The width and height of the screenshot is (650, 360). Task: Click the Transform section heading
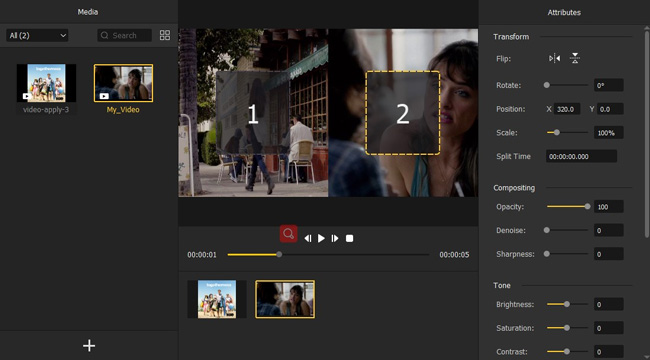point(511,37)
